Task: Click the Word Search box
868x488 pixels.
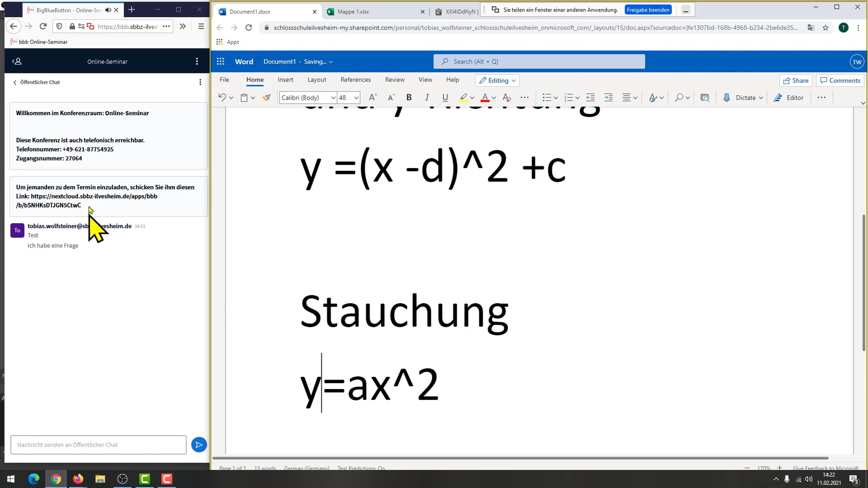Action: click(x=539, y=61)
